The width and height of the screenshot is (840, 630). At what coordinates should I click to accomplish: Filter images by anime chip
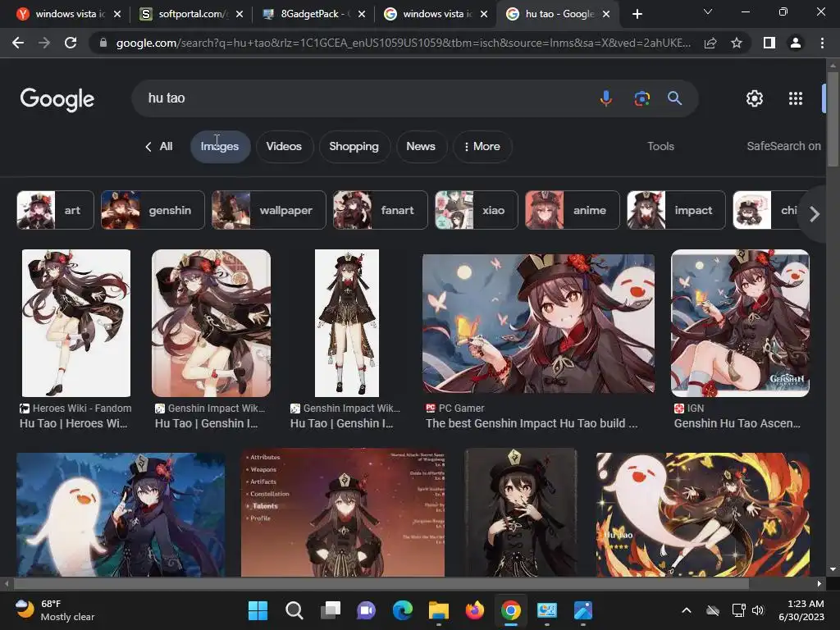click(x=572, y=210)
